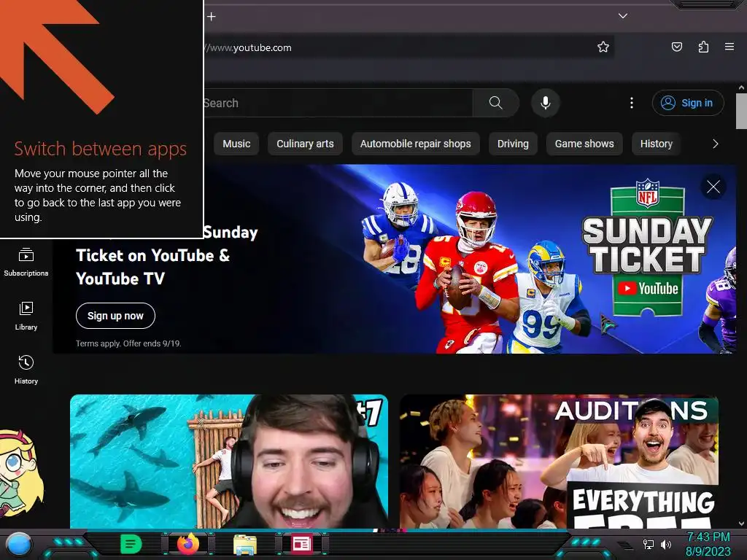Open Library in the sidebar
The height and width of the screenshot is (560, 747).
26,316
